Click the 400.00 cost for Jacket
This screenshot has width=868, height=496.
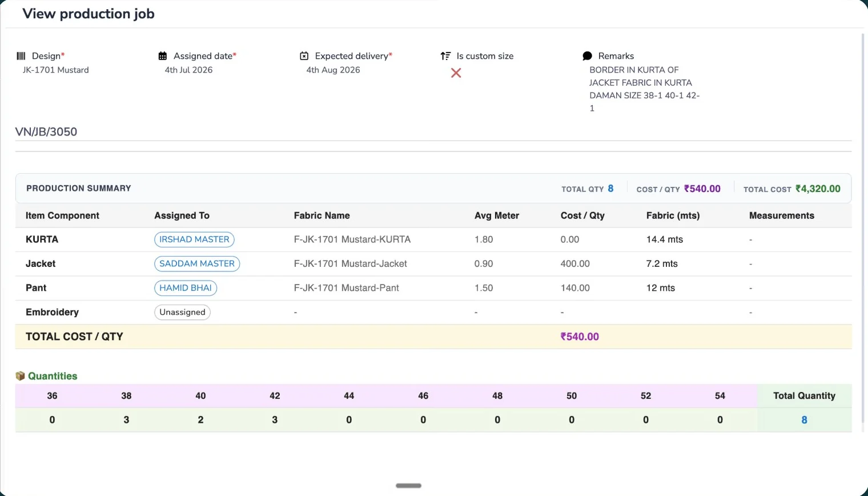pyautogui.click(x=575, y=263)
